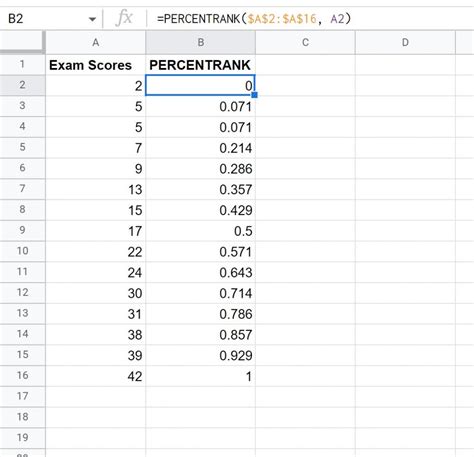Select the cell with value 0.214
This screenshot has width=474, height=457.
(x=200, y=148)
